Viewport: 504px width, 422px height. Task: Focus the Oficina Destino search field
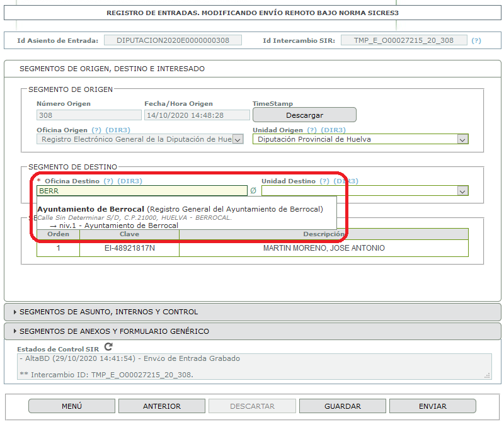(142, 191)
